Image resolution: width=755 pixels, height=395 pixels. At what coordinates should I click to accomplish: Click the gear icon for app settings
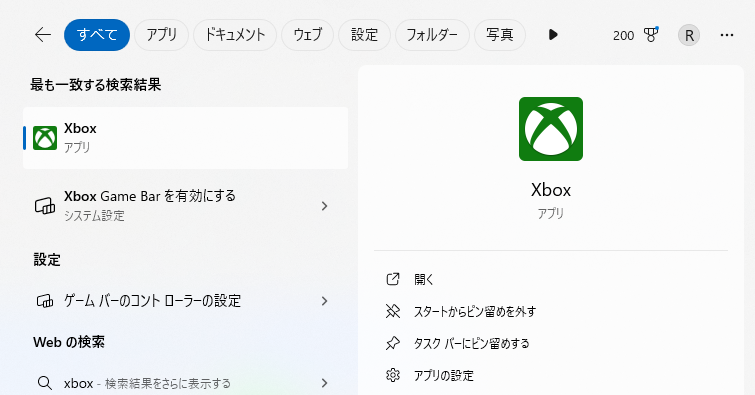[x=393, y=375]
